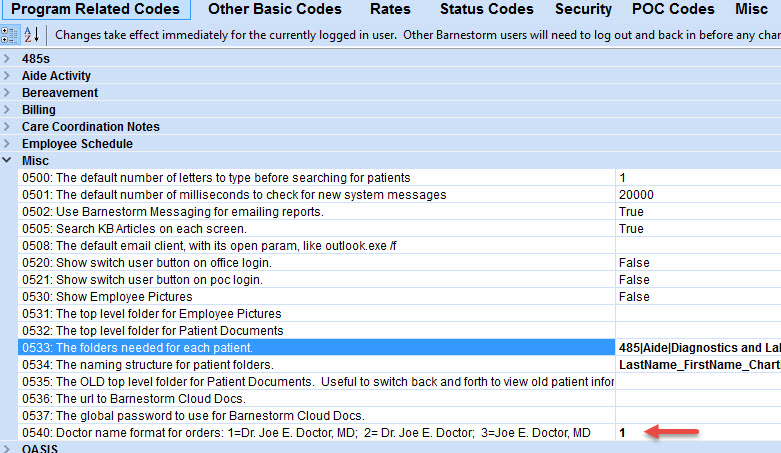The height and width of the screenshot is (453, 781).
Task: Select the Care Coordination Notes header
Action: click(91, 127)
